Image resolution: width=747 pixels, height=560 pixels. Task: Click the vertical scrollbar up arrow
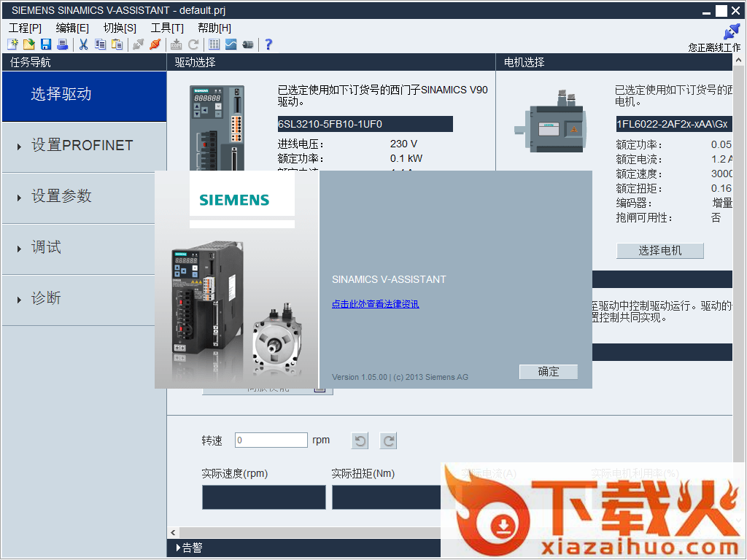point(738,61)
